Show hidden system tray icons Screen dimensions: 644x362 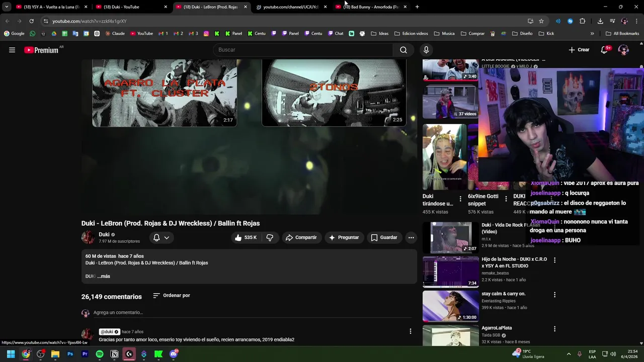click(569, 354)
